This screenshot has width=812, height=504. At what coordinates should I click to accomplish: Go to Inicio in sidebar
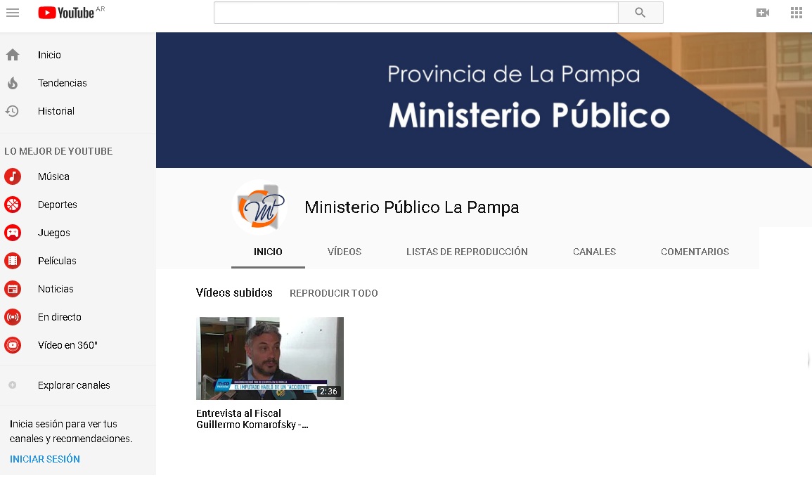point(49,55)
